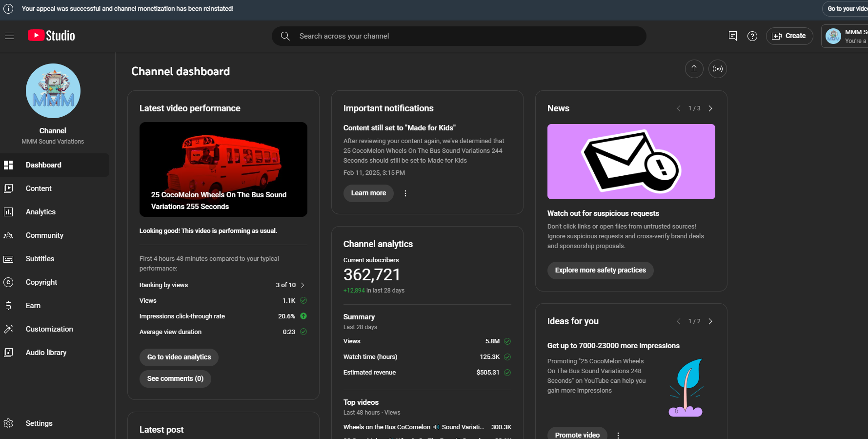The height and width of the screenshot is (439, 868).
Task: Open Copyright in the sidebar
Action: (55, 282)
